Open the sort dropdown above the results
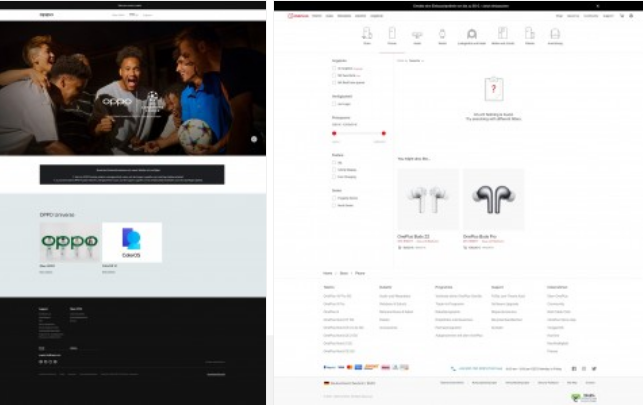This screenshot has width=643, height=405. 412,61
